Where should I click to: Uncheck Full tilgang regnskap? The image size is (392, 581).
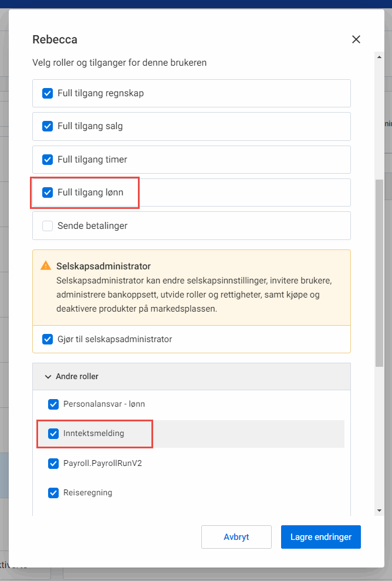click(x=48, y=93)
